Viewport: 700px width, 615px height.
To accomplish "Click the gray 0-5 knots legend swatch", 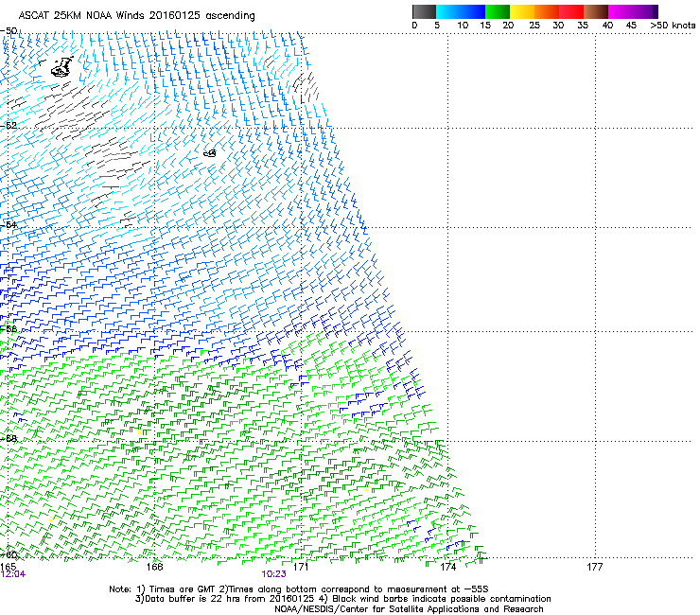I will (x=424, y=11).
